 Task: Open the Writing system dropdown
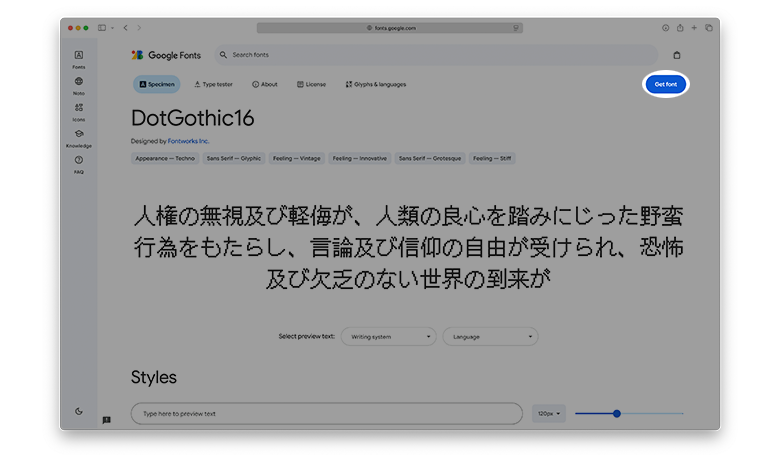pyautogui.click(x=389, y=337)
